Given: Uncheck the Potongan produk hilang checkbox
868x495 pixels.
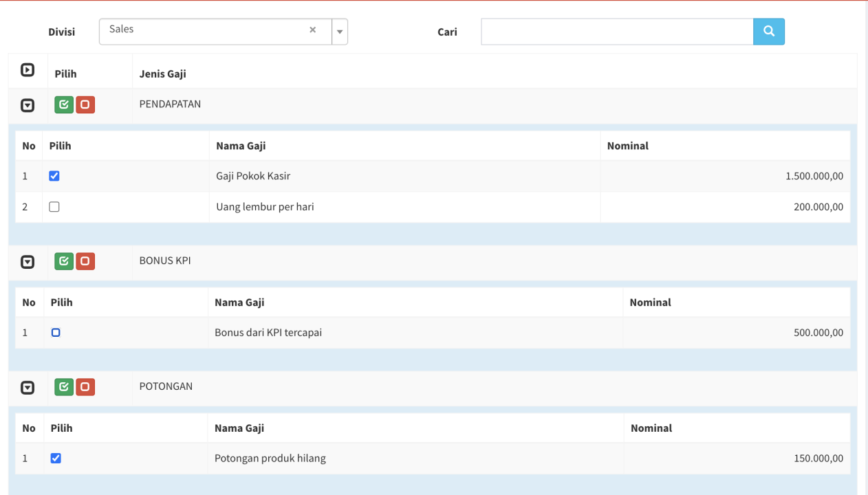Looking at the screenshot, I should pyautogui.click(x=56, y=459).
